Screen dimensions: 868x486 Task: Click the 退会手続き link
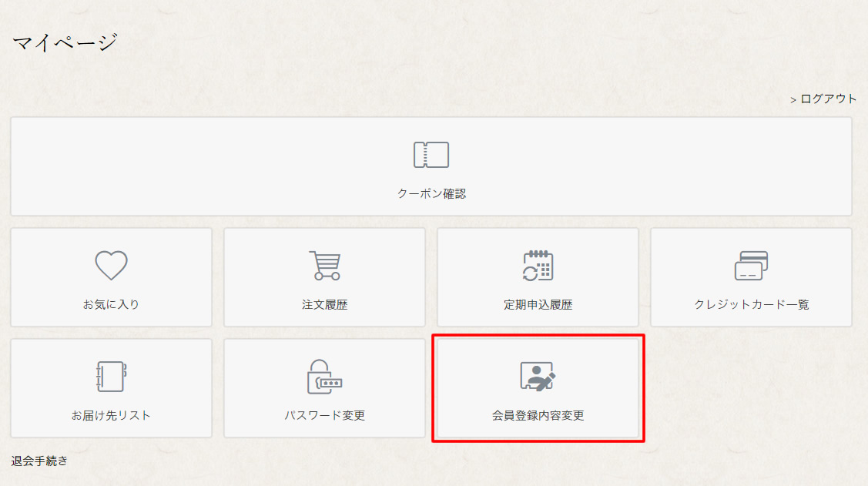coord(39,461)
